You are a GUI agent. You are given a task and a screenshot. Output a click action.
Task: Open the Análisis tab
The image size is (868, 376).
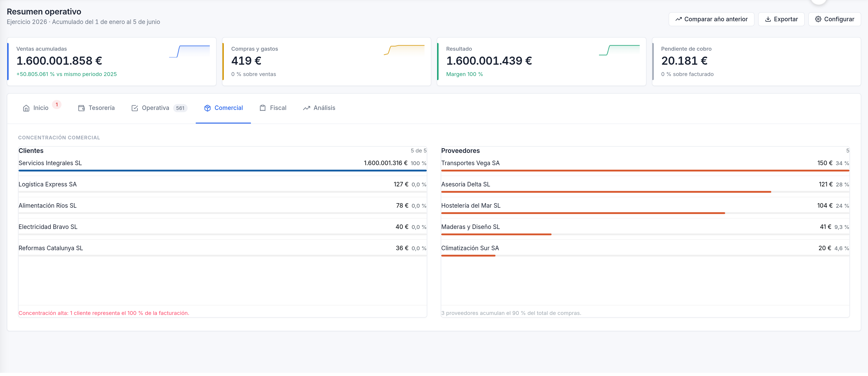(319, 108)
